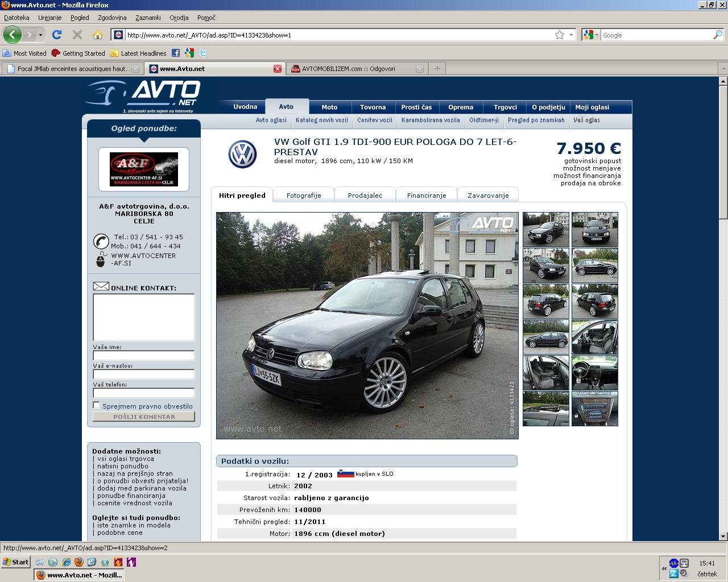Click the POŠLJI KOMENTAR button

point(144,417)
